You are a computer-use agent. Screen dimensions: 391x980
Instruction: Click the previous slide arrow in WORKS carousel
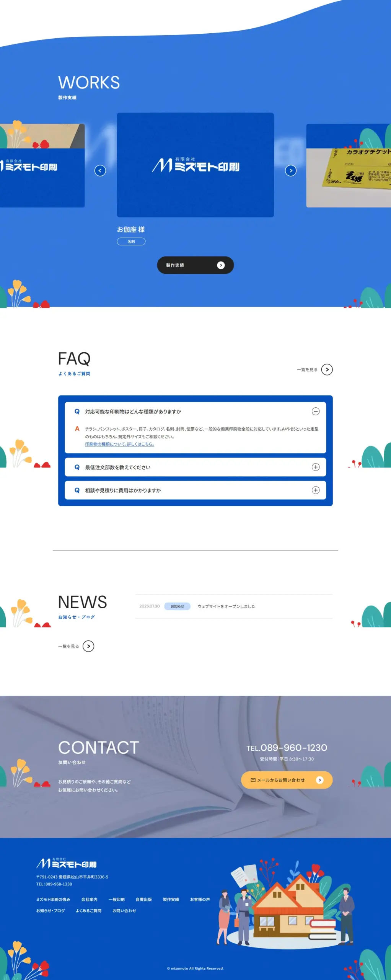pos(100,170)
